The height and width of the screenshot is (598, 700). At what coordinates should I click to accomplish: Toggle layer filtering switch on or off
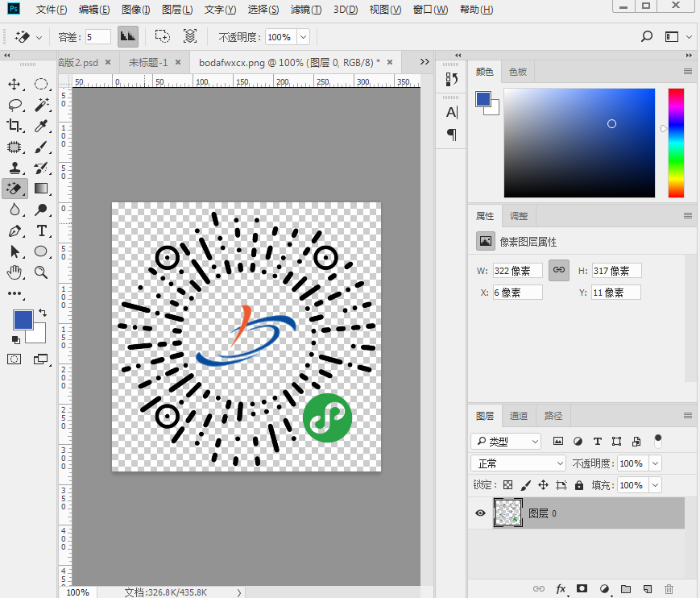point(657,441)
